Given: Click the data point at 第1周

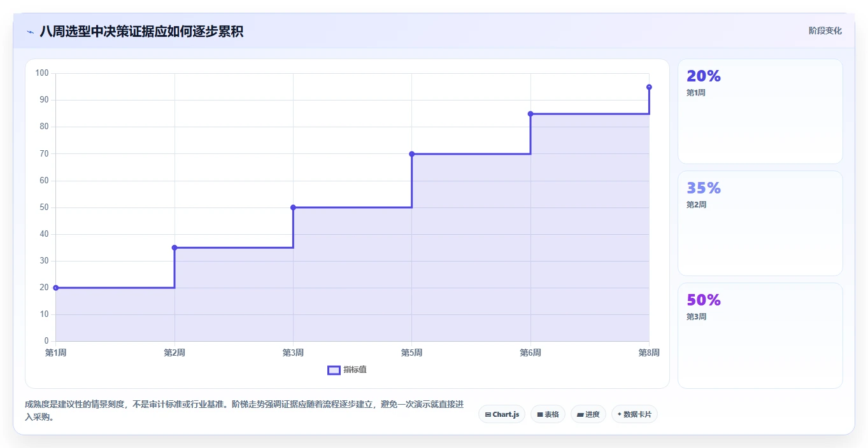Looking at the screenshot, I should [x=56, y=288].
